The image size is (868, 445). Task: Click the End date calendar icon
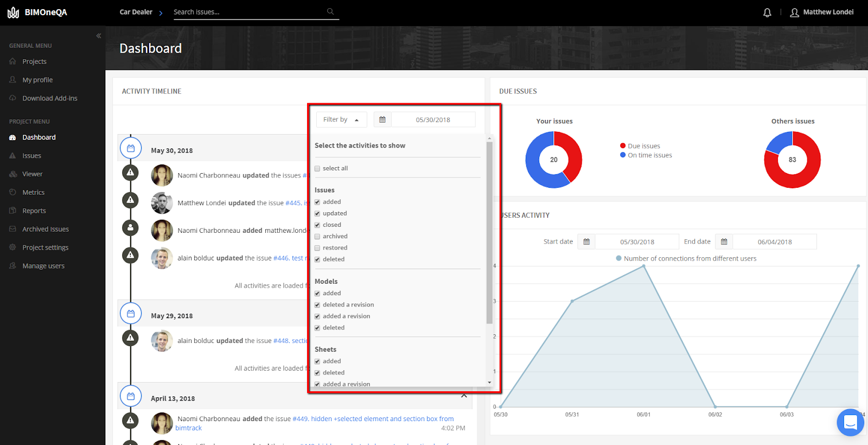(724, 241)
